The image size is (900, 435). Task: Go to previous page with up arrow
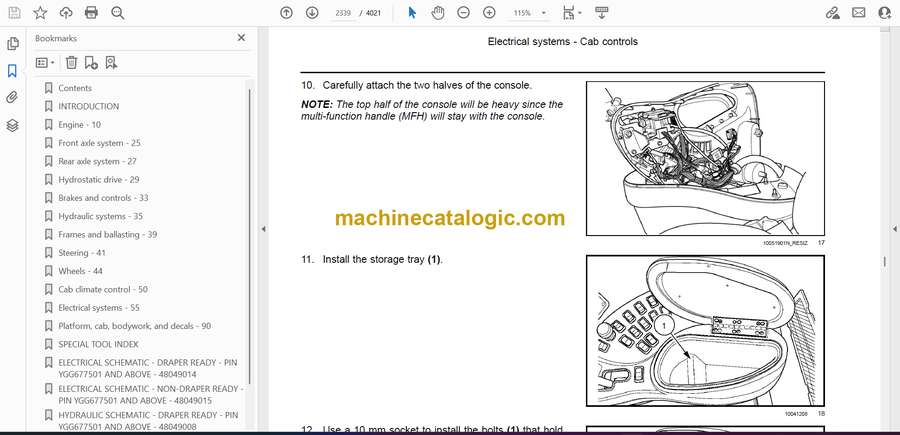click(x=286, y=13)
